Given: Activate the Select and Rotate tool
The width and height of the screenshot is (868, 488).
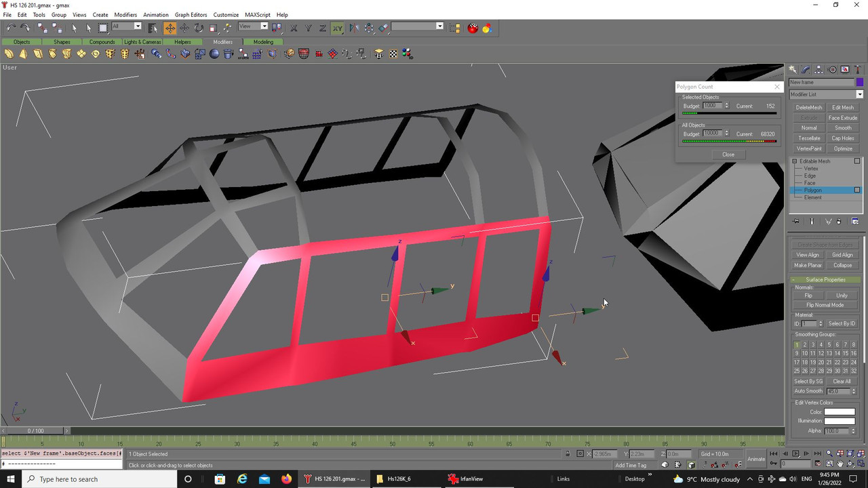Looking at the screenshot, I should tap(198, 28).
